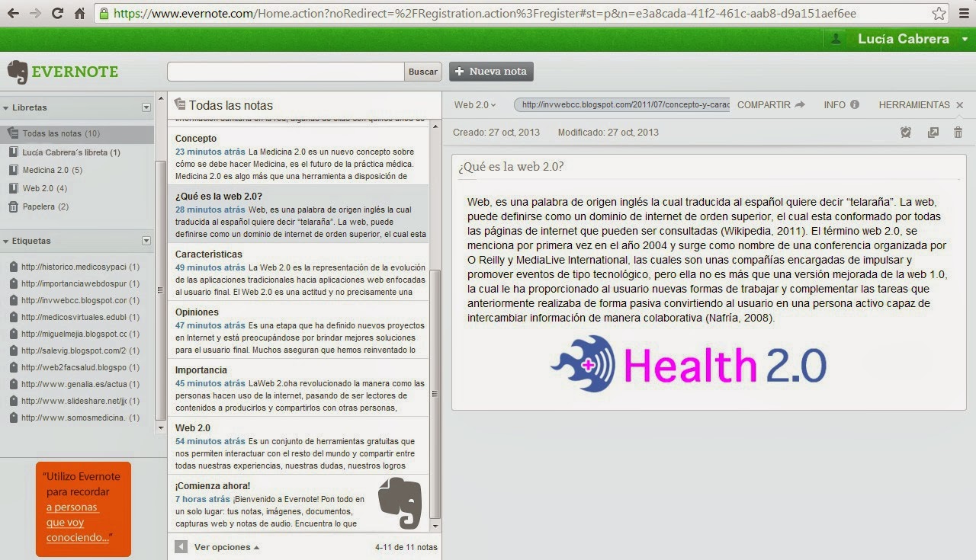Open the Opiniones note

click(298, 330)
